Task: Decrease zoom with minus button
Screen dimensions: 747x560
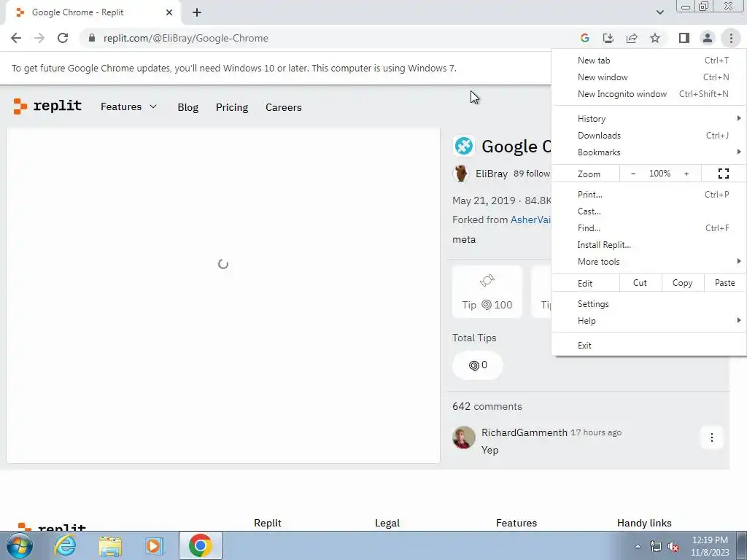Action: point(632,174)
